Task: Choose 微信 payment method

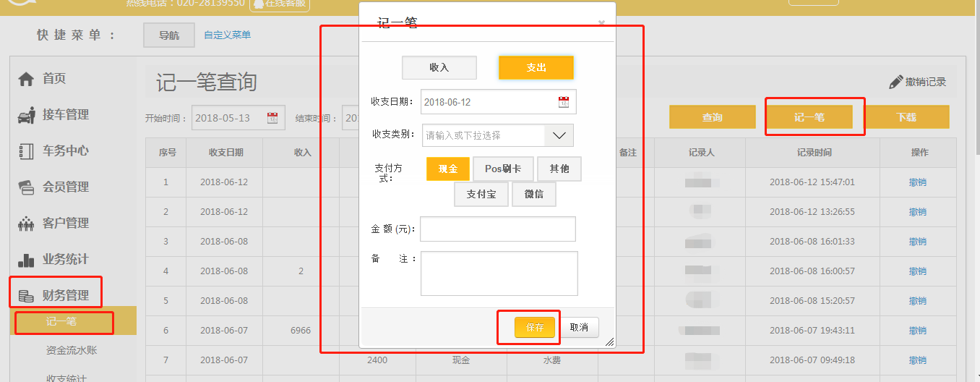Action: [x=534, y=195]
